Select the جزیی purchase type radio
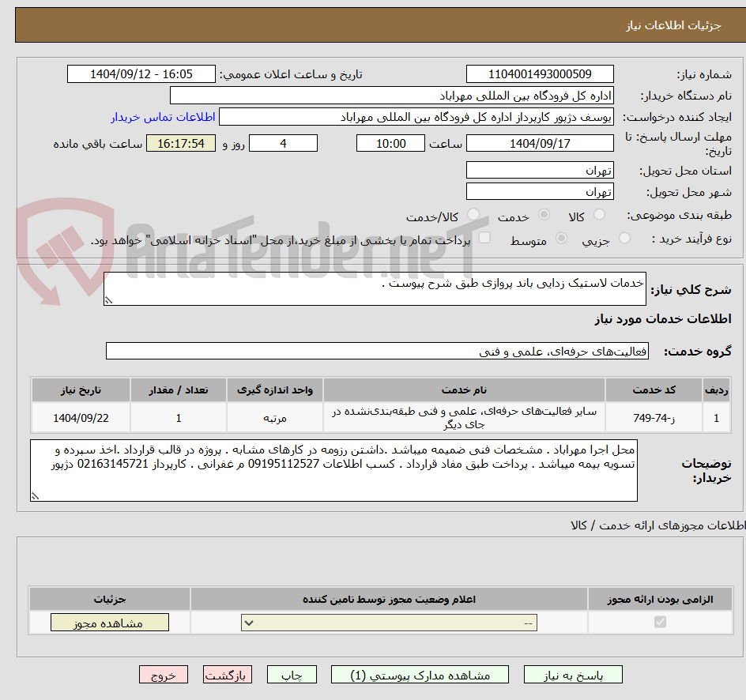Screen dimensions: 746x700 pyautogui.click(x=623, y=240)
